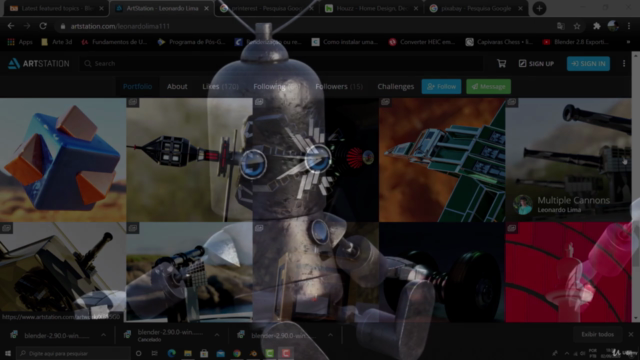Screen dimensions: 640x360
Task: Close the downloads bar
Action: tap(631, 334)
